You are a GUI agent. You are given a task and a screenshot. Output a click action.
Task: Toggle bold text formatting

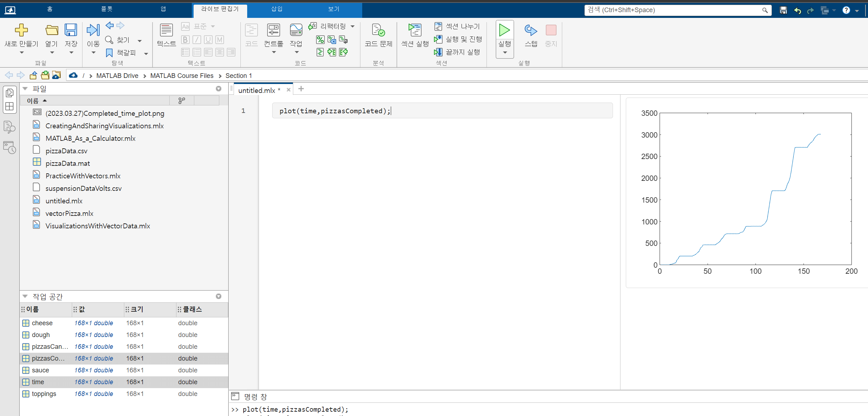pyautogui.click(x=185, y=40)
